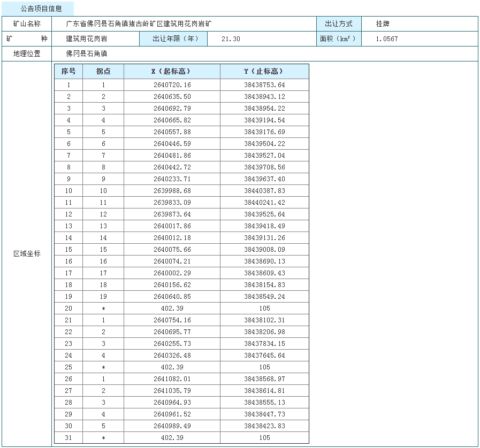Select Y coordinate 38440387.83
Viewport: 480px width, 448px height.
click(x=264, y=191)
